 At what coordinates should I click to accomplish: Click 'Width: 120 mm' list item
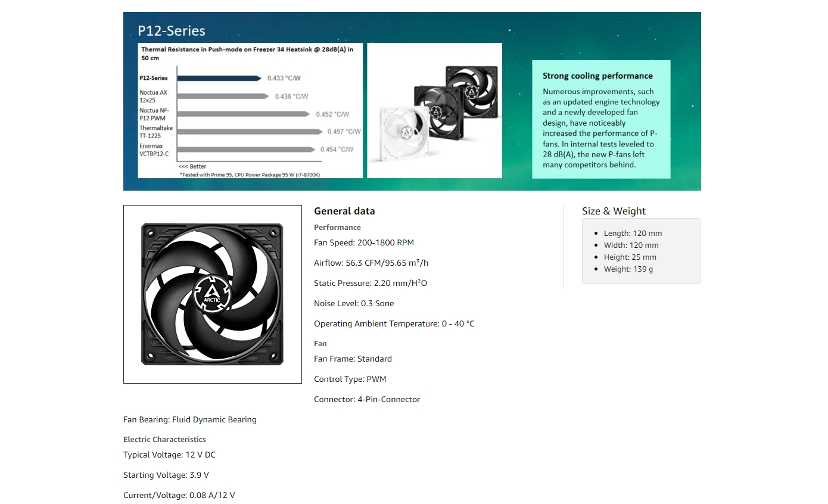631,245
